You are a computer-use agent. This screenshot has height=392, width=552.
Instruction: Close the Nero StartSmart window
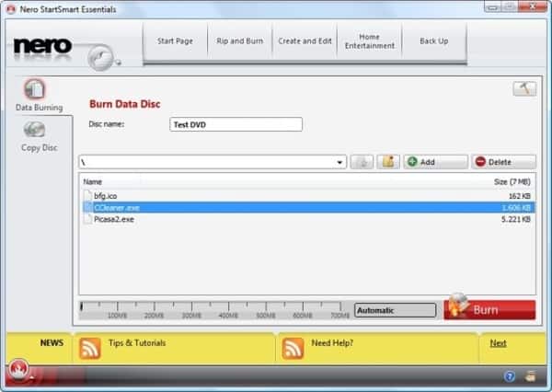pyautogui.click(x=534, y=6)
